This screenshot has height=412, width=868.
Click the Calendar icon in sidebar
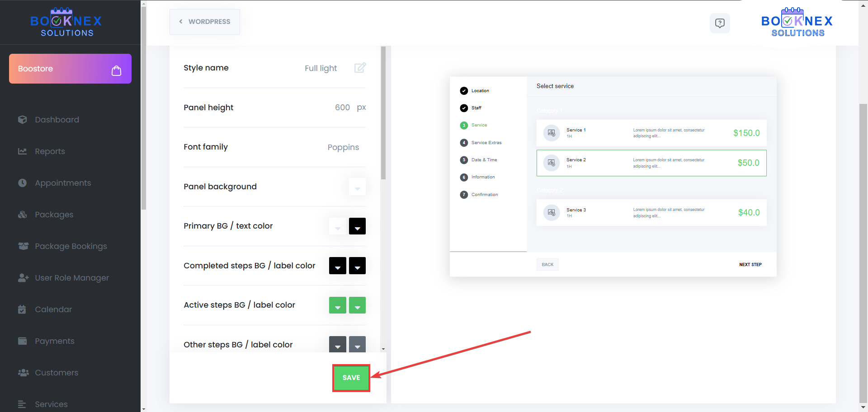[22, 309]
